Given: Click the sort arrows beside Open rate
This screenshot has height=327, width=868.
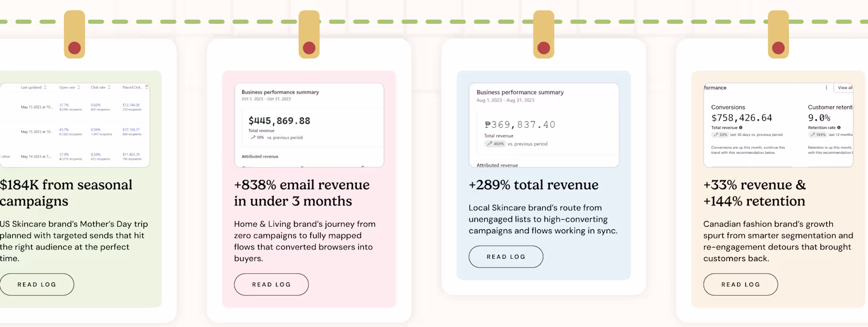Looking at the screenshot, I should 79,87.
